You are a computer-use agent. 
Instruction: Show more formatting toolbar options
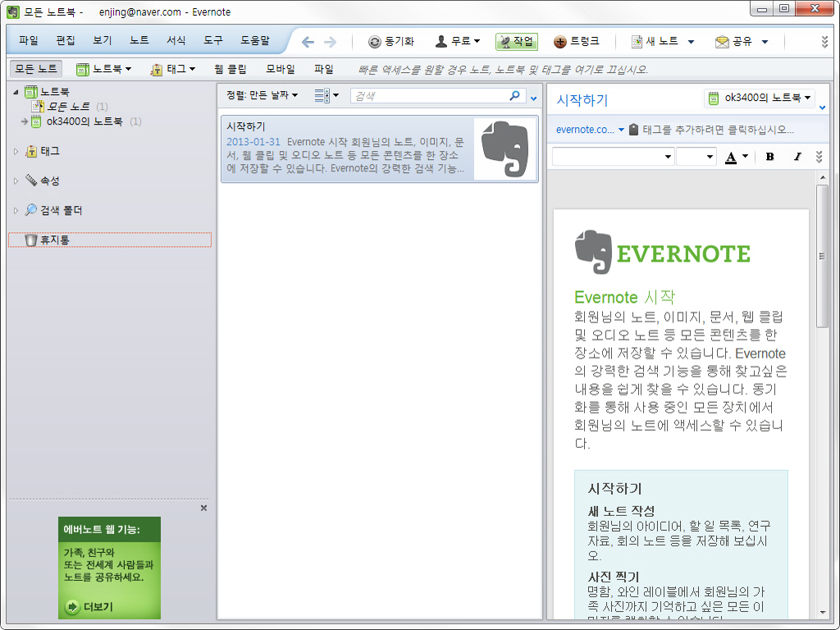[819, 157]
